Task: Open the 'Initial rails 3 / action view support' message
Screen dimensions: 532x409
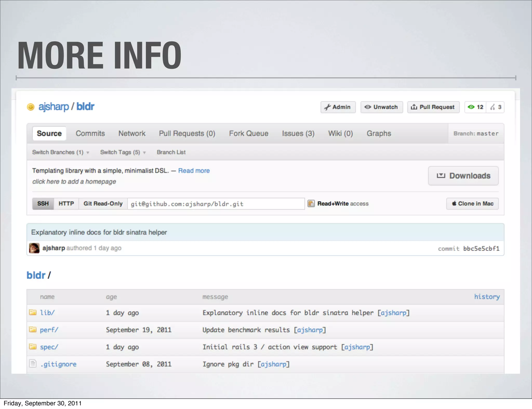Action: pyautogui.click(x=270, y=347)
